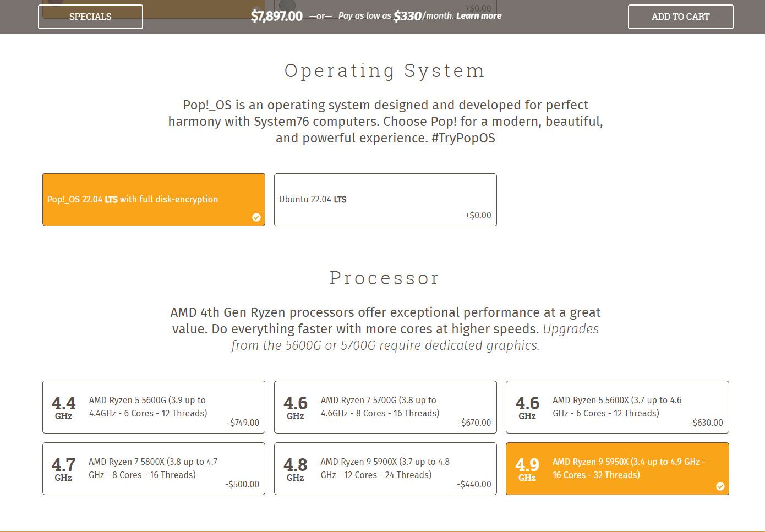Click the checkmark icon on Pop!_OS option
765x532 pixels.
(256, 217)
